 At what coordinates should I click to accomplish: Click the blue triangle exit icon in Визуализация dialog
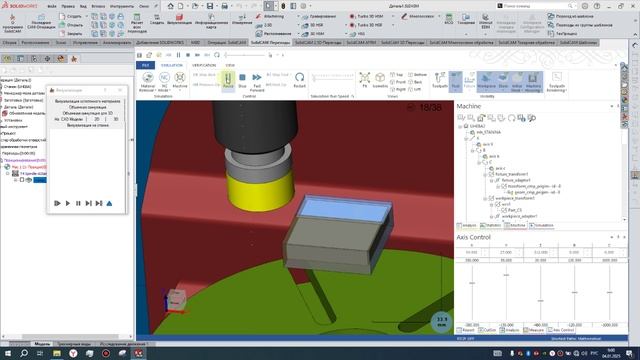109,203
